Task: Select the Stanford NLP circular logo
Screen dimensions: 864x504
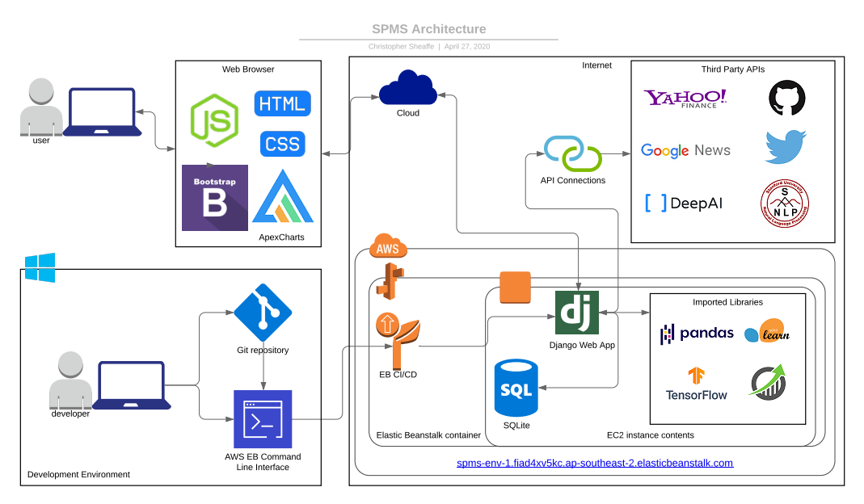Action: 786,202
